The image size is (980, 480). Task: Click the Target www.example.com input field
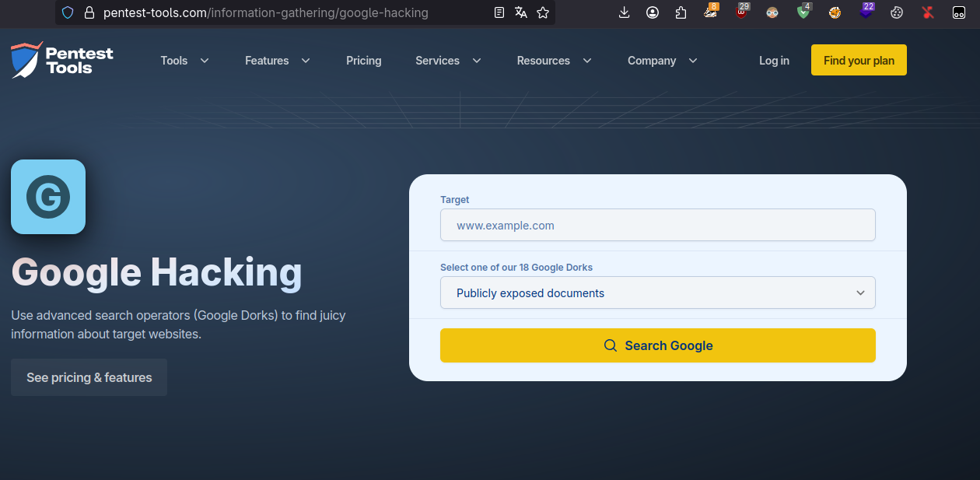coord(658,226)
